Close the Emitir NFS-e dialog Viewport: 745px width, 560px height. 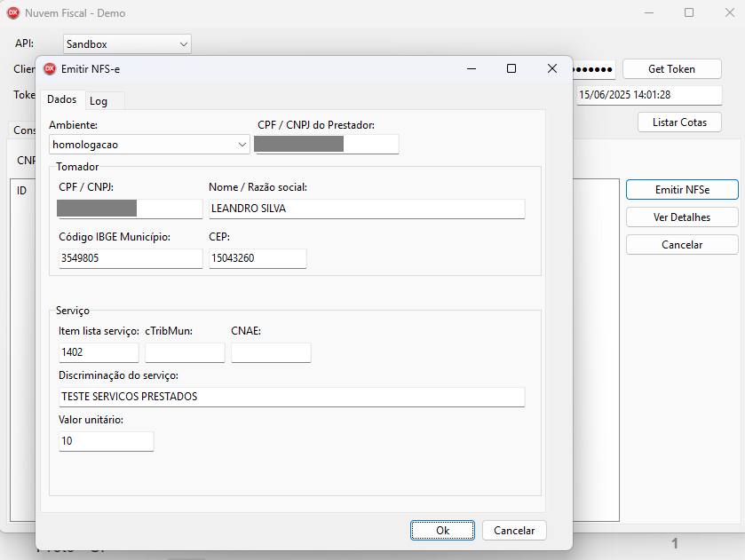tap(551, 68)
